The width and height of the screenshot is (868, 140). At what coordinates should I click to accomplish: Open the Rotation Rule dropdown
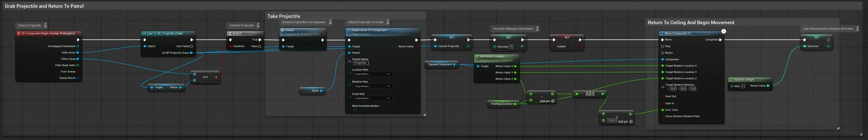click(x=373, y=86)
